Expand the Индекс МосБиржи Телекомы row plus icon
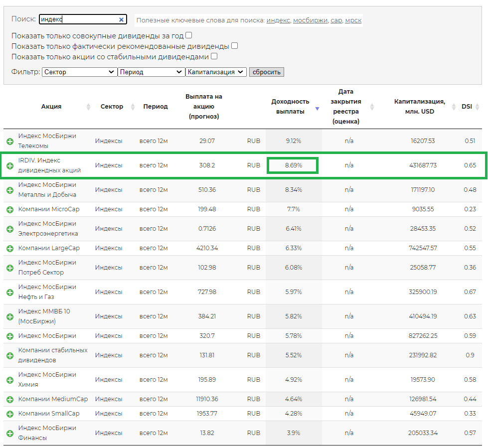This screenshot has width=488, height=448. click(10, 141)
